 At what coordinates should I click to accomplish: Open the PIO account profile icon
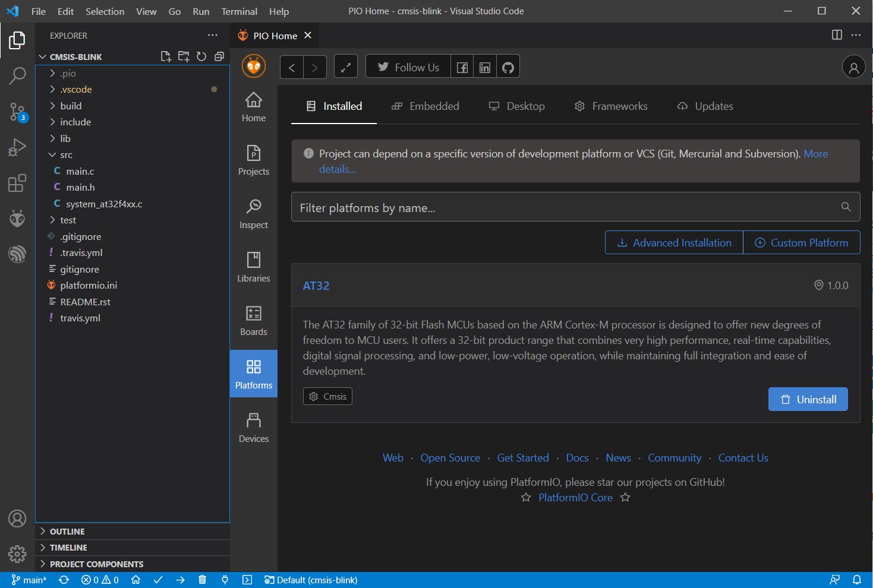pos(854,67)
